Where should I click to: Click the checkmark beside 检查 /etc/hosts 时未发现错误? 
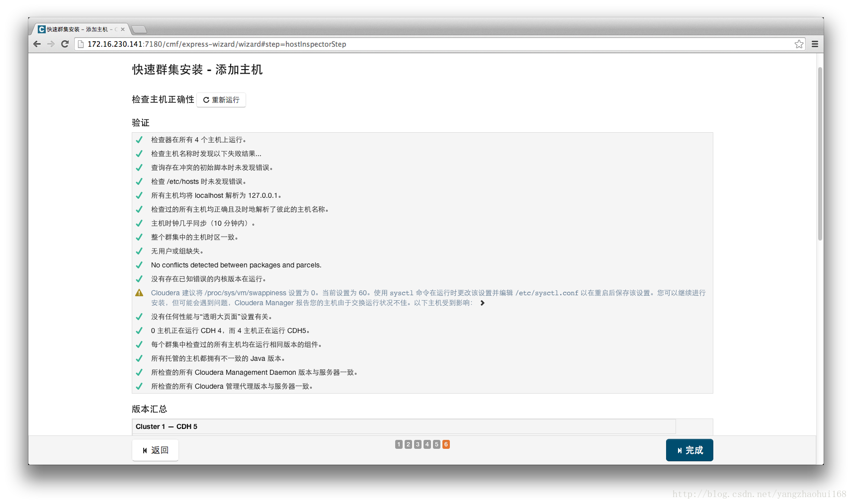pyautogui.click(x=139, y=181)
